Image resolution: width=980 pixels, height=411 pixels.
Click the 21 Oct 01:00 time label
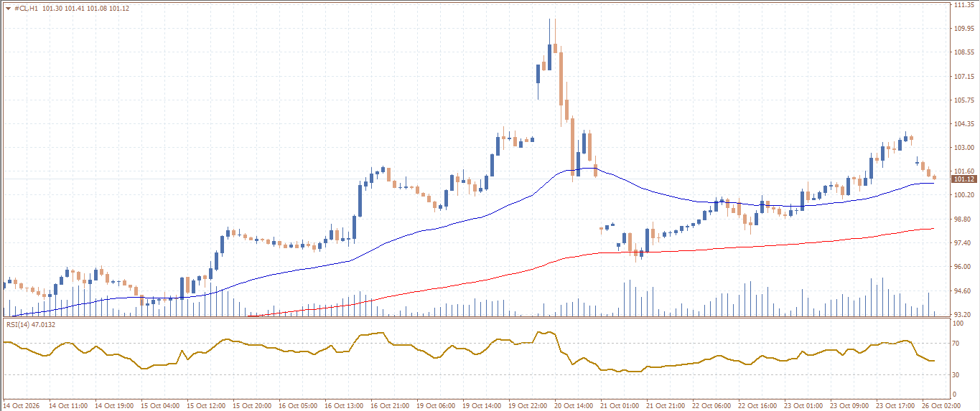620,405
